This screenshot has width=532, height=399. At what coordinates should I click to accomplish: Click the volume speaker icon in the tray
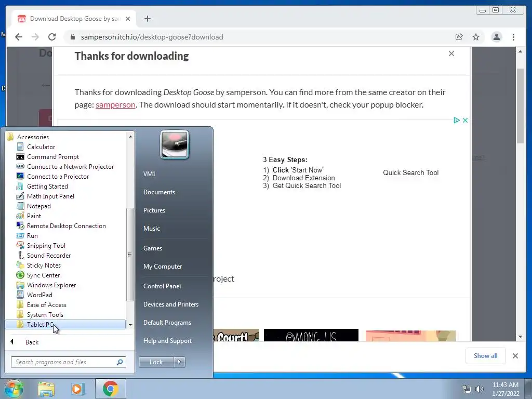480,389
